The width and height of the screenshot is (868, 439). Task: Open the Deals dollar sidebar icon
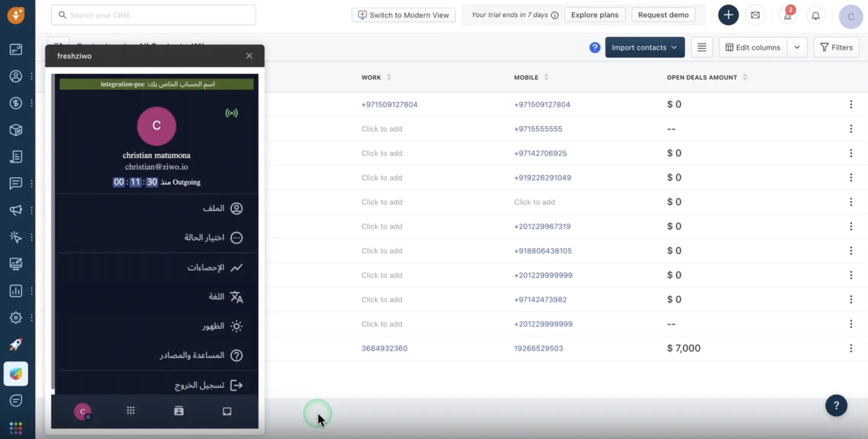point(16,103)
